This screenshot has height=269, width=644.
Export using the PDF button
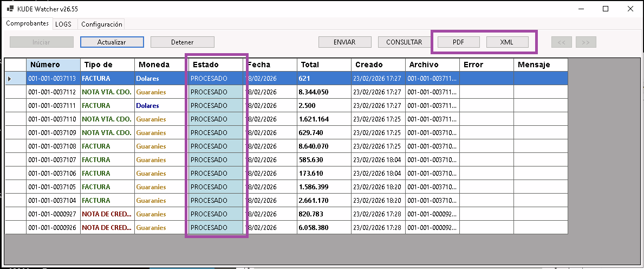click(x=458, y=42)
